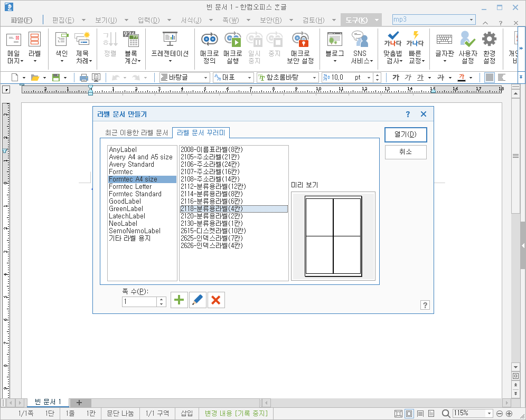
Task: Expand the font color dropdown arrow
Action: click(471, 78)
